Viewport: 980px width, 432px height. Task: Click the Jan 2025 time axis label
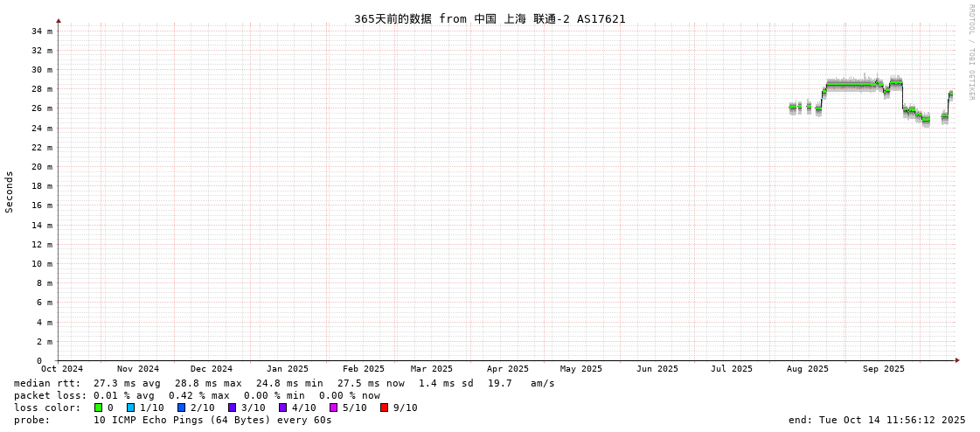pyautogui.click(x=288, y=369)
